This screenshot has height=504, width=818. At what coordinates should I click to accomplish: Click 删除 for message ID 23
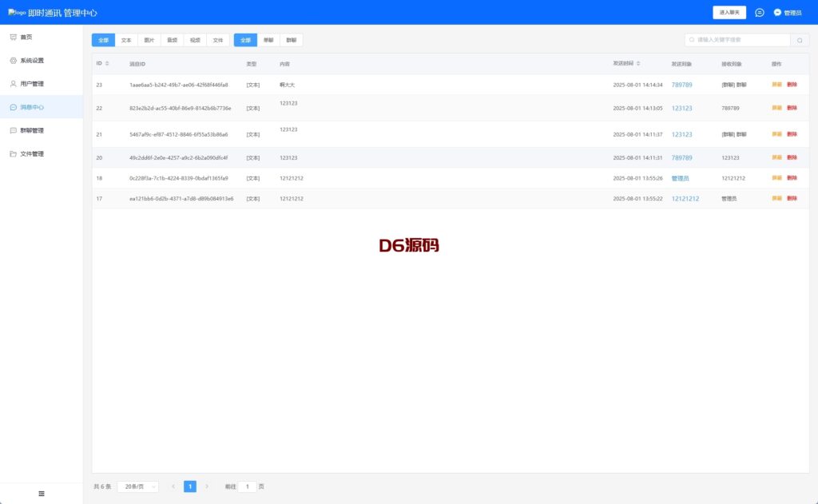pyautogui.click(x=792, y=85)
